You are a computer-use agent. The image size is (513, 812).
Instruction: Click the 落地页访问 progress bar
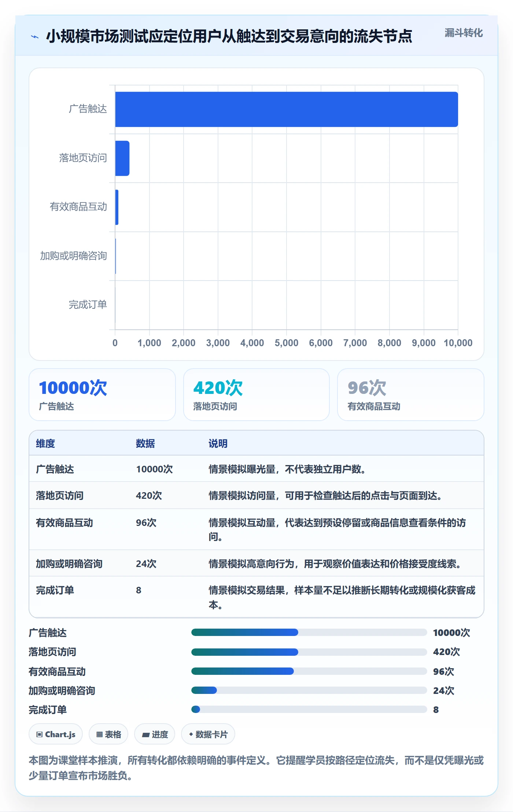point(309,652)
